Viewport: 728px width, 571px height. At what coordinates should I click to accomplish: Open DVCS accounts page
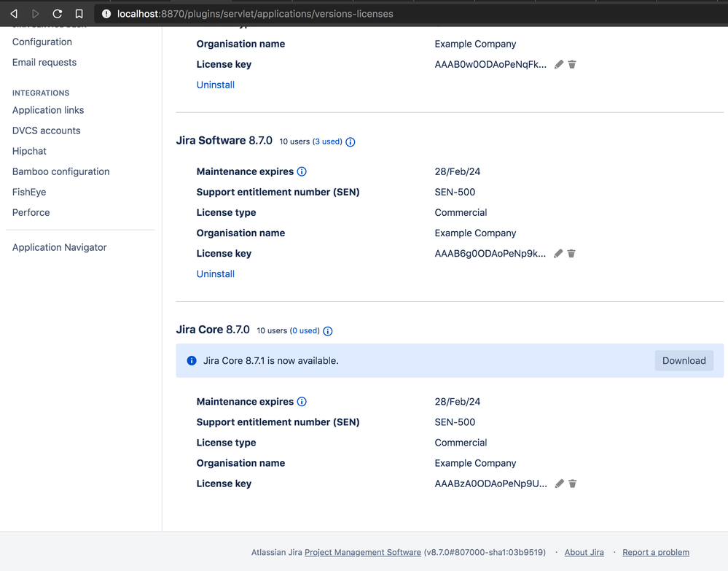coord(47,131)
